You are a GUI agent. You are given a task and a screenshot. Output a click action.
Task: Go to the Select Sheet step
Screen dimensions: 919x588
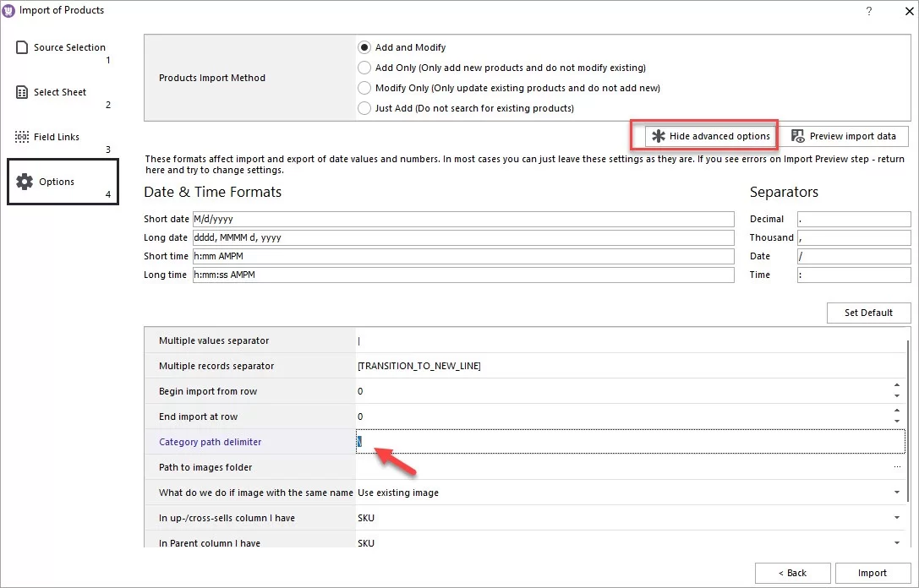57,92
